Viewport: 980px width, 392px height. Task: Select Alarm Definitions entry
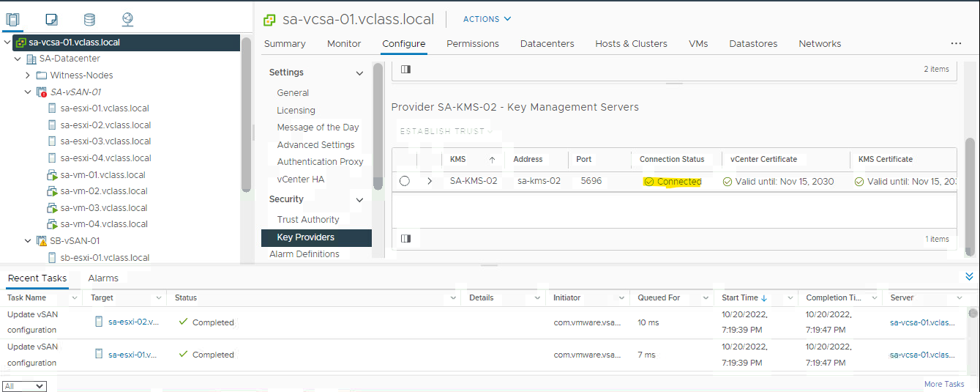coord(304,254)
